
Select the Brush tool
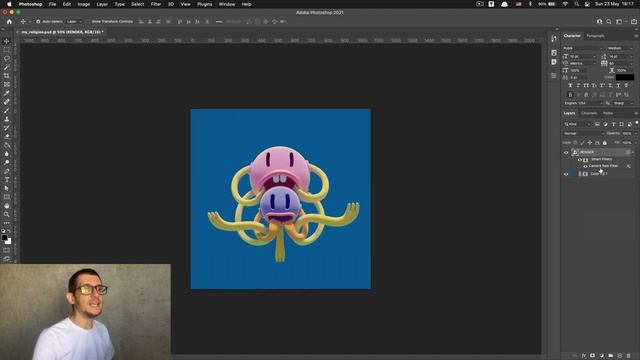tap(7, 111)
